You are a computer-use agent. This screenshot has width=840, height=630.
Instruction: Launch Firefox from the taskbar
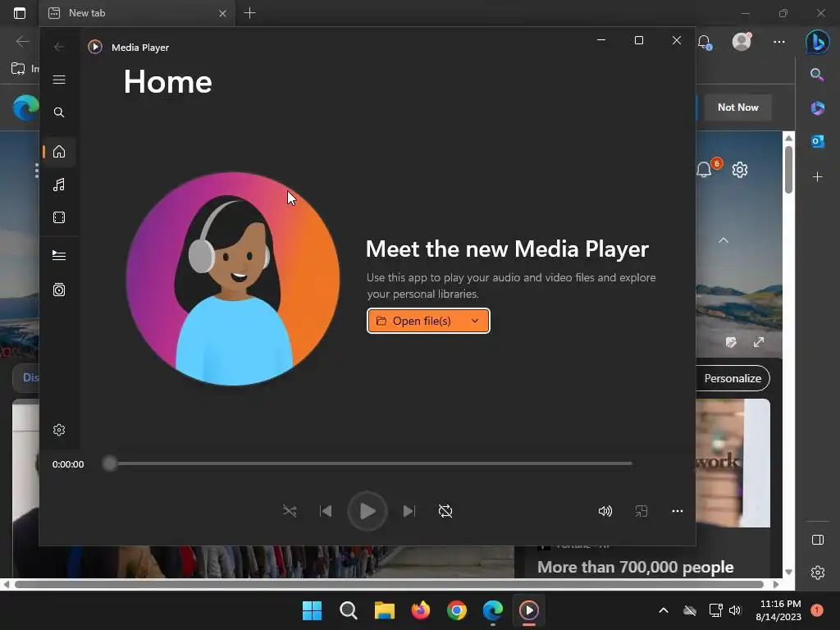tap(421, 610)
